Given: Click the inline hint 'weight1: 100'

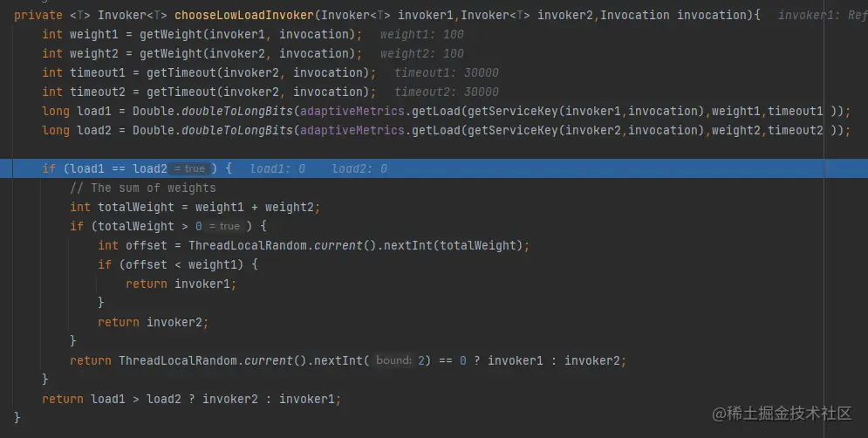Looking at the screenshot, I should tap(422, 34).
